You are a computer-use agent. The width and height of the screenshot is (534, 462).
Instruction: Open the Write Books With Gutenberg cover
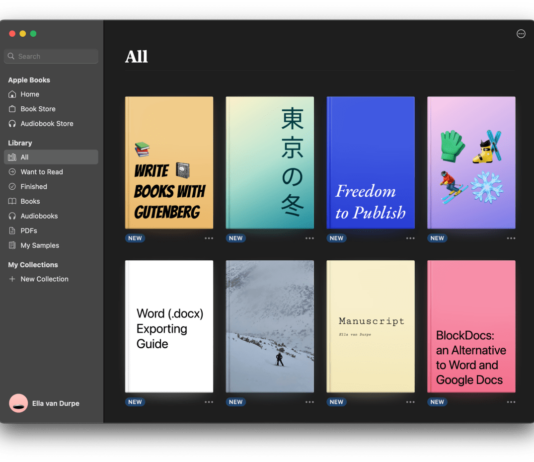pyautogui.click(x=169, y=163)
